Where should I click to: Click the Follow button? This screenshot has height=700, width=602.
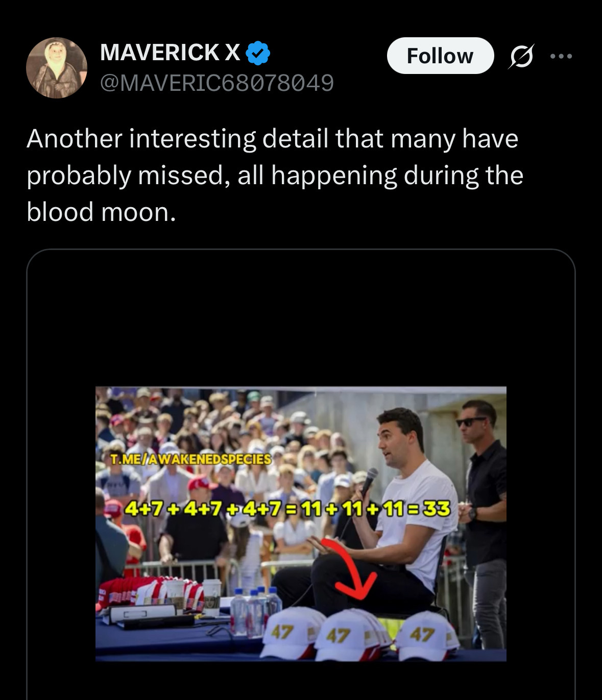click(440, 56)
